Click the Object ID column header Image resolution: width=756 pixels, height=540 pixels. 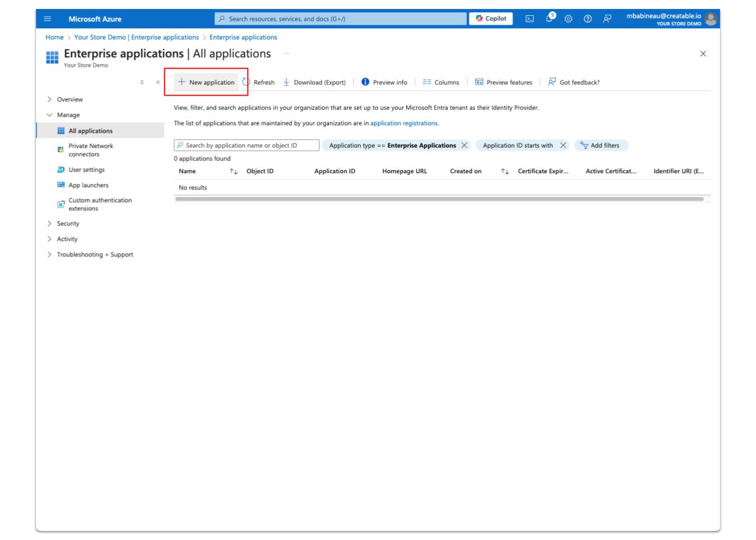click(x=260, y=172)
